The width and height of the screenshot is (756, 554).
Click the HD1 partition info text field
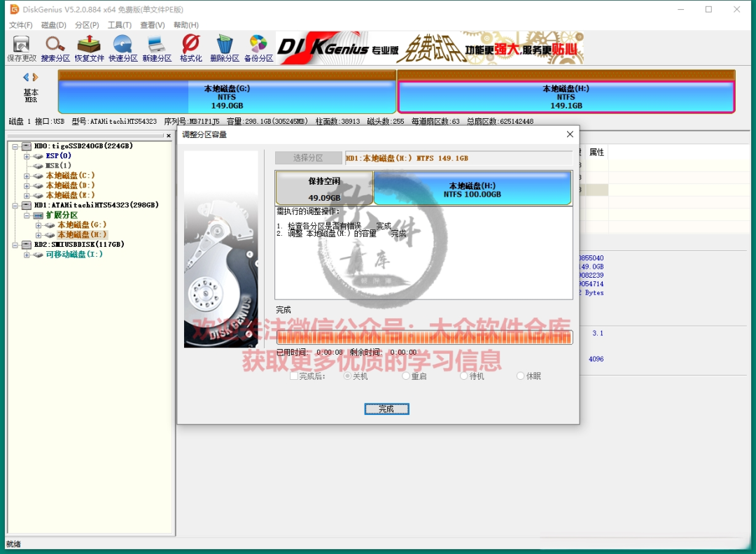[458, 158]
